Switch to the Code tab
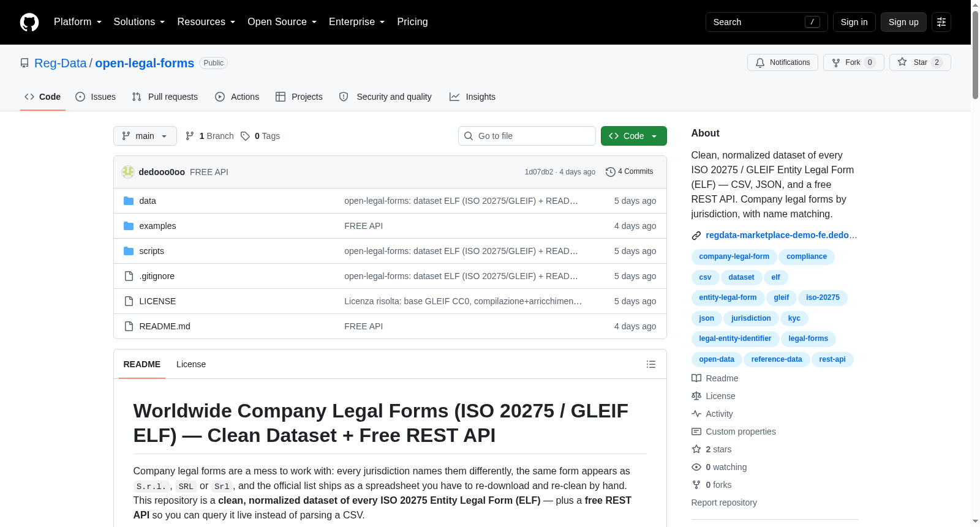The width and height of the screenshot is (980, 527). click(43, 97)
